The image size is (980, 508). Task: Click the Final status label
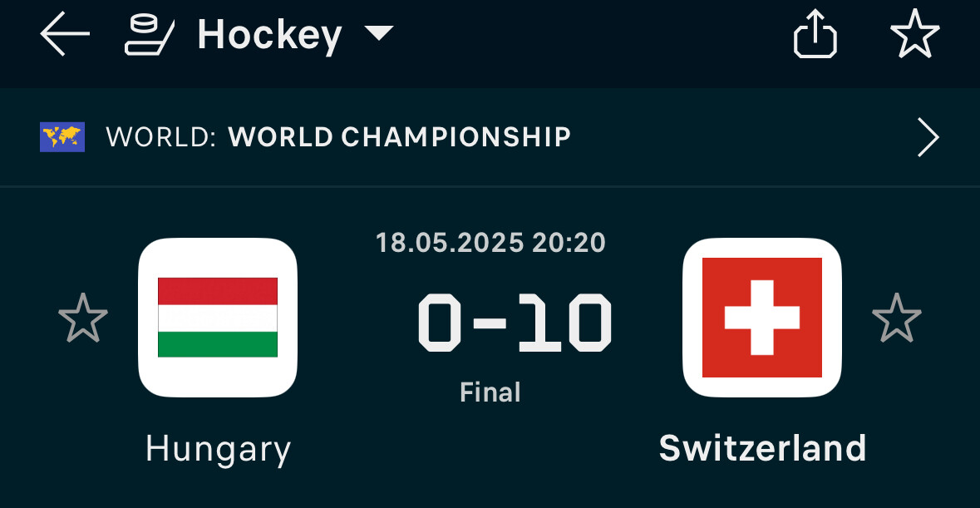tap(490, 392)
